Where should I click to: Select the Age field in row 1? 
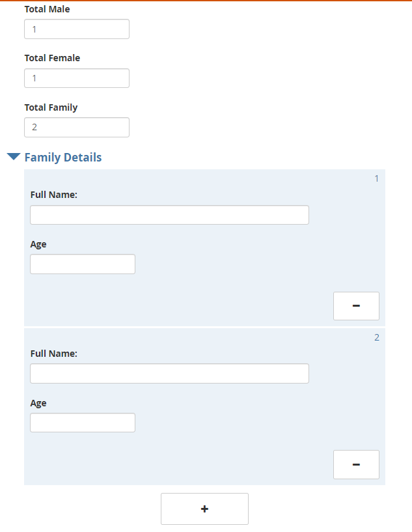[x=83, y=264]
